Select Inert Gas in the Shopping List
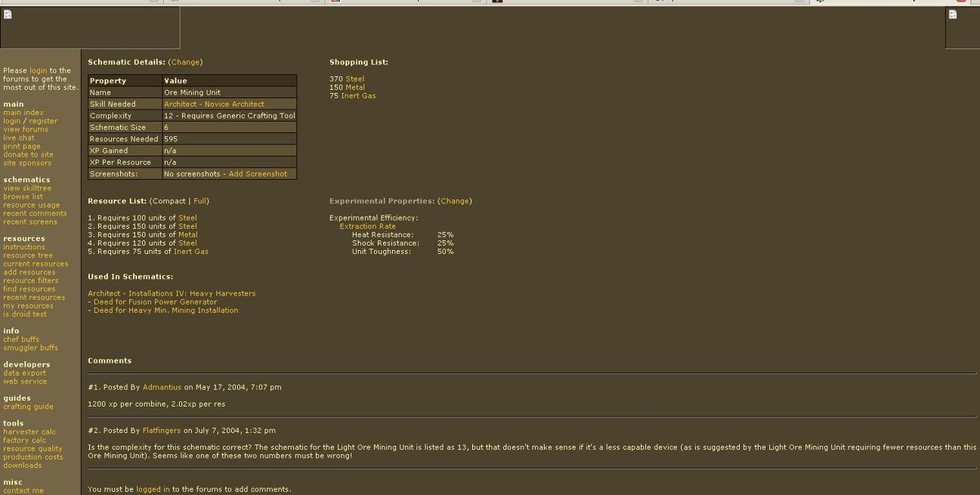This screenshot has height=495, width=980. click(x=358, y=96)
